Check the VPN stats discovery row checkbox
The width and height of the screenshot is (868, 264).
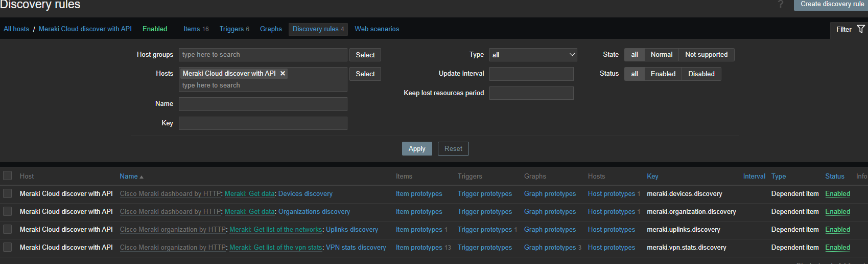[8, 248]
